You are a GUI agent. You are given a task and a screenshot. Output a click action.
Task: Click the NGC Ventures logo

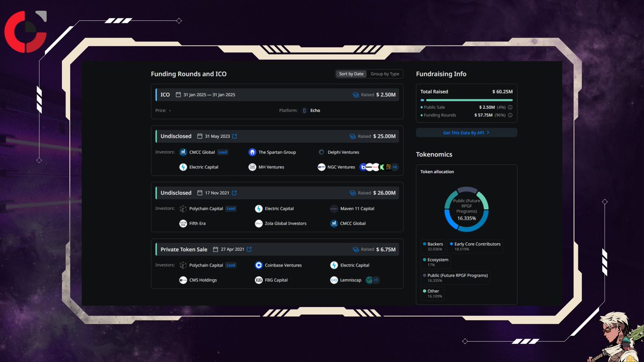[321, 167]
